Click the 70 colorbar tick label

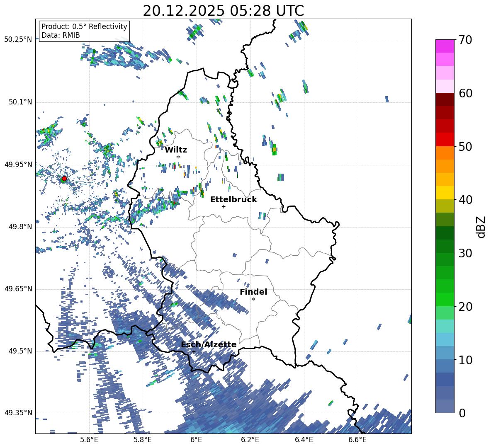(x=465, y=40)
